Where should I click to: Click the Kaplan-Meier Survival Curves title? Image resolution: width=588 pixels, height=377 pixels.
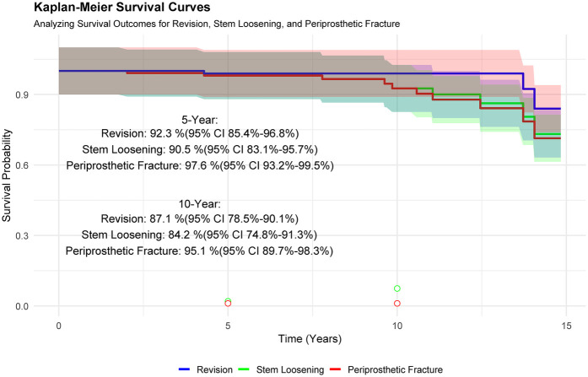pyautogui.click(x=121, y=7)
